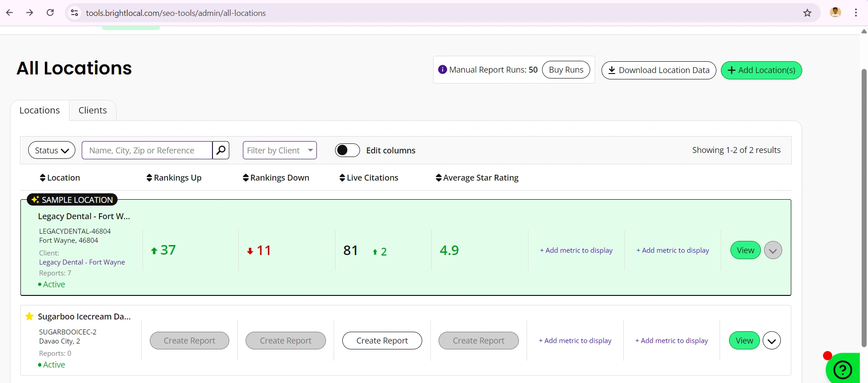Reload the BrightLocal page
The width and height of the screenshot is (868, 383).
[50, 13]
